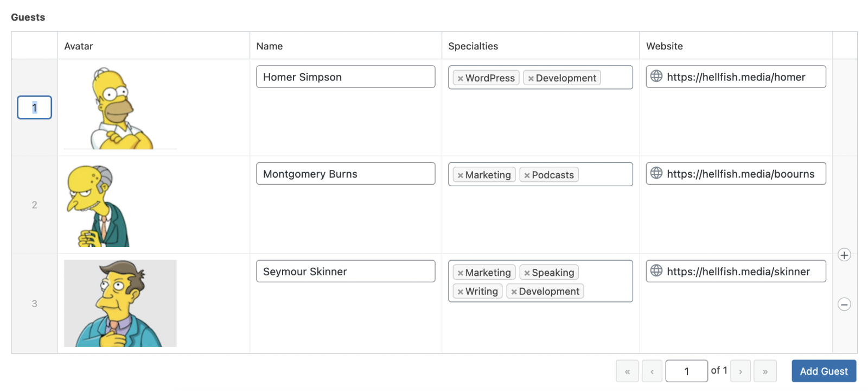868x391 pixels.
Task: Remove the WordPress tag from Homer Simpson
Action: click(461, 78)
